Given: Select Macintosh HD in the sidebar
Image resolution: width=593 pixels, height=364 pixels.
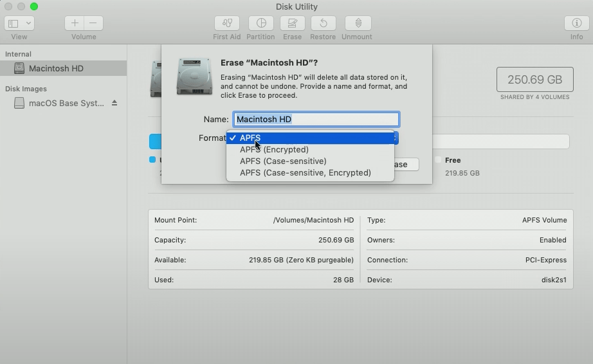Looking at the screenshot, I should click(x=63, y=68).
